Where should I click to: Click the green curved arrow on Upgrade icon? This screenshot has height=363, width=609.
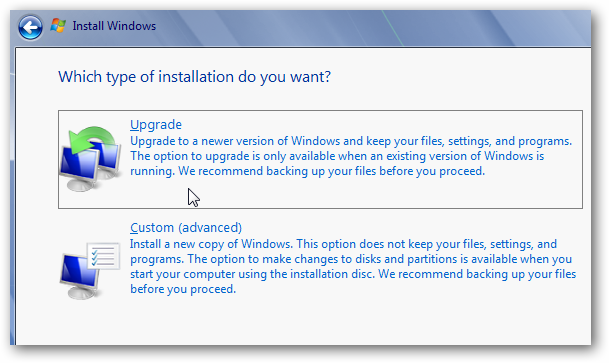pos(92,140)
